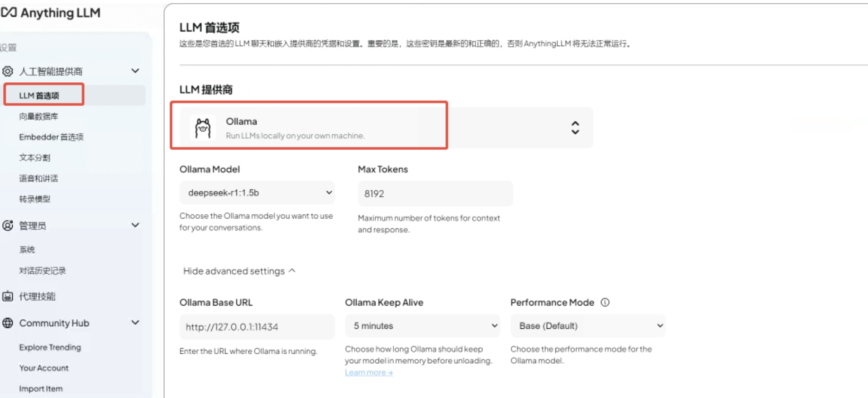
Task: Open Your Account page
Action: (44, 368)
